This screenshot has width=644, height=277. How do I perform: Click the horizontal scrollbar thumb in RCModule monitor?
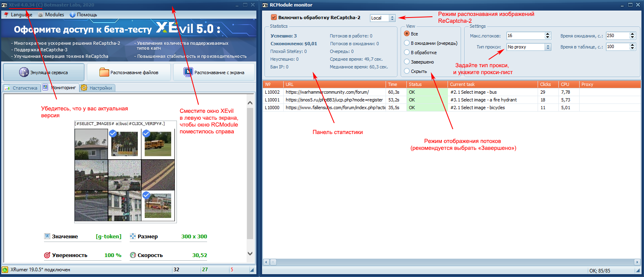coord(273,262)
